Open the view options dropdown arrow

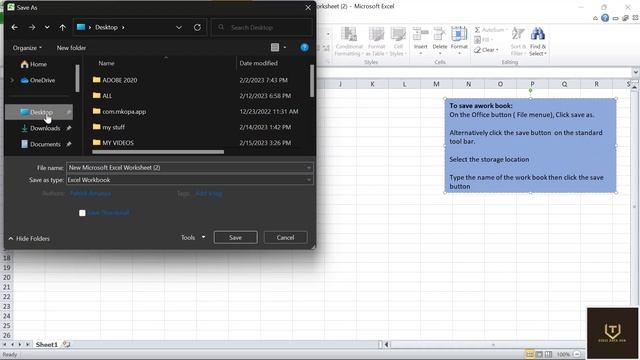point(284,47)
